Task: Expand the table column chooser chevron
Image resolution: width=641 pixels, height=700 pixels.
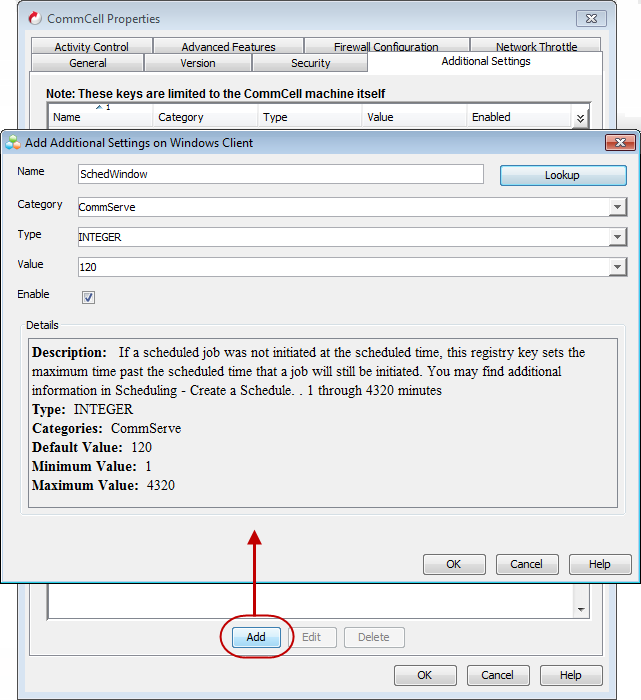Action: tap(580, 118)
